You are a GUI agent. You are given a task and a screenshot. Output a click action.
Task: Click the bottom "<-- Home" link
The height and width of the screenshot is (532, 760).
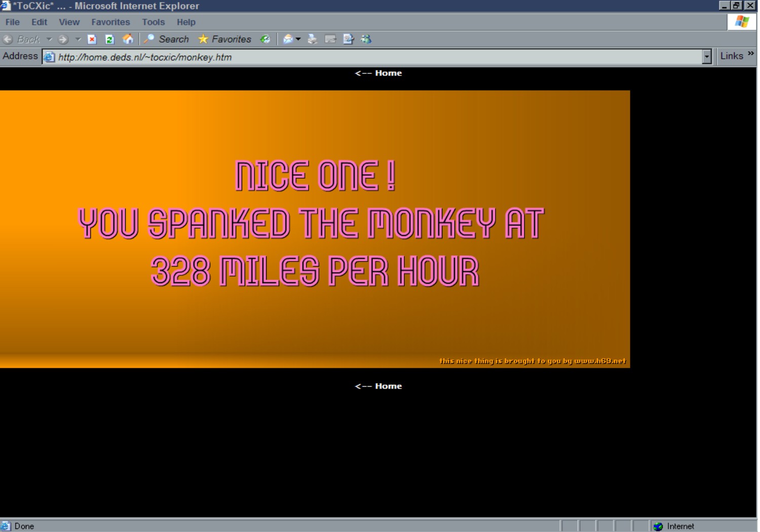378,386
